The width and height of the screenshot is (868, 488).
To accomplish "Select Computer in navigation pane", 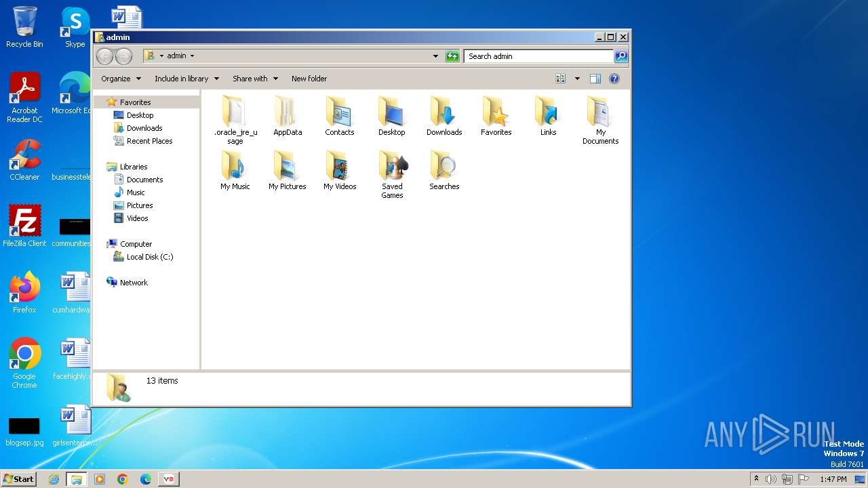I will point(136,244).
